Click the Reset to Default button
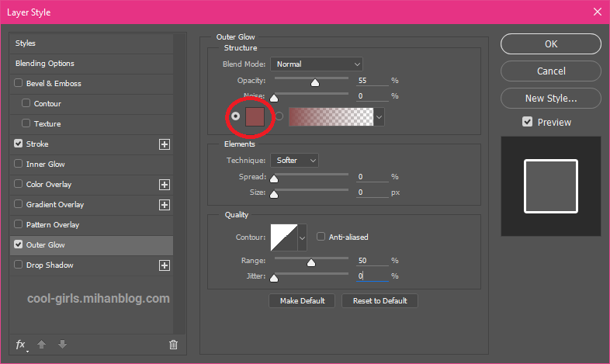This screenshot has width=610, height=364. [380, 300]
